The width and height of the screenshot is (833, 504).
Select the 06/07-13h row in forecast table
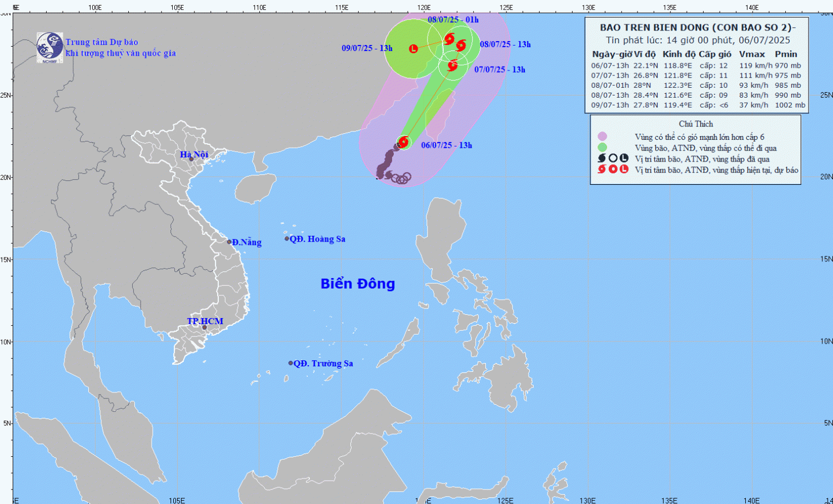click(696, 65)
